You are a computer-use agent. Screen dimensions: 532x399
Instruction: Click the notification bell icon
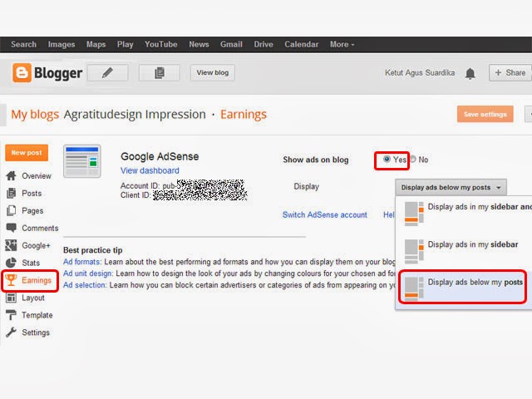470,73
